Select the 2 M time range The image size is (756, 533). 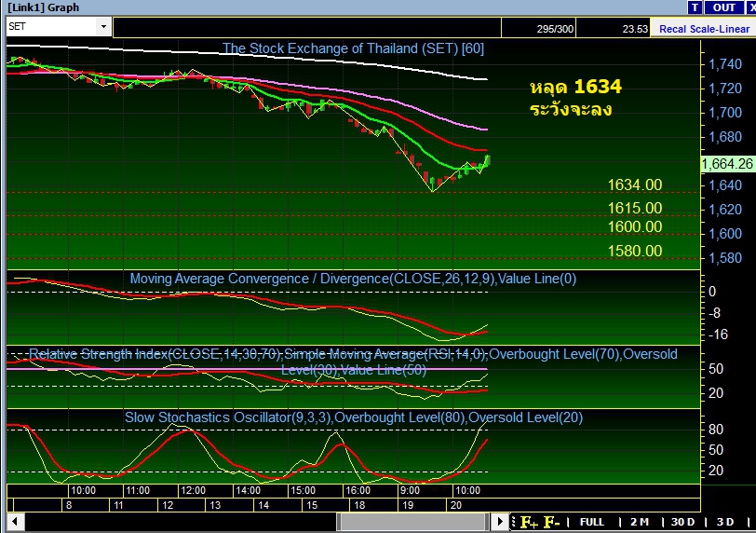point(640,522)
